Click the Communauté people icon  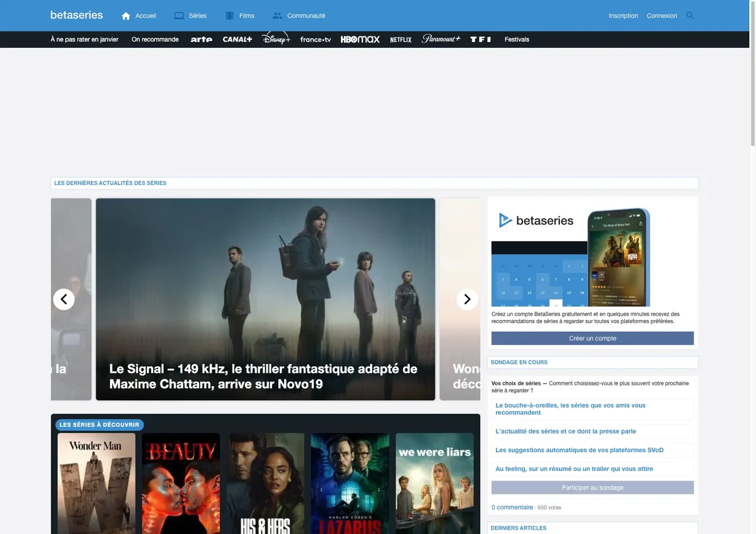click(x=277, y=16)
